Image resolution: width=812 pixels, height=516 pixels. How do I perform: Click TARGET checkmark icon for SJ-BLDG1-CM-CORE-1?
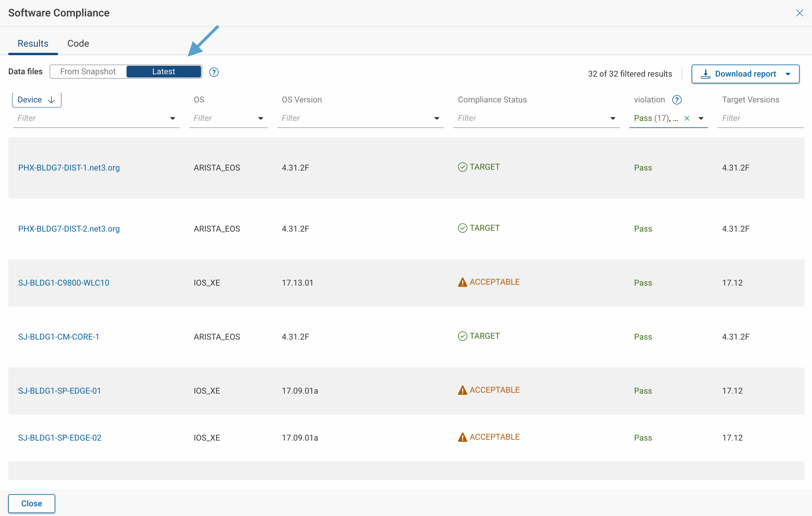pos(462,336)
